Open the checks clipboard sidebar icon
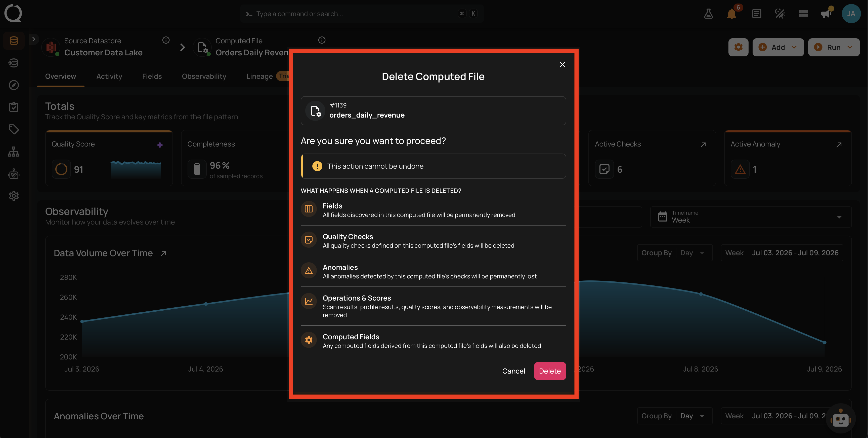868x438 pixels. coord(14,107)
